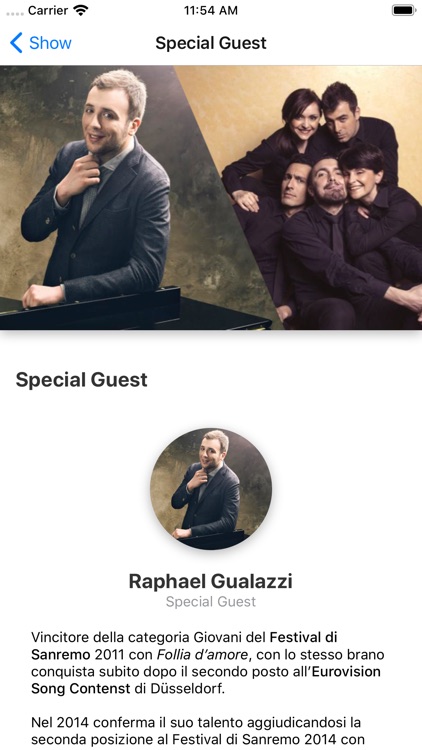Tap the Carrier label in status bar
The image size is (422, 750).
47,11
